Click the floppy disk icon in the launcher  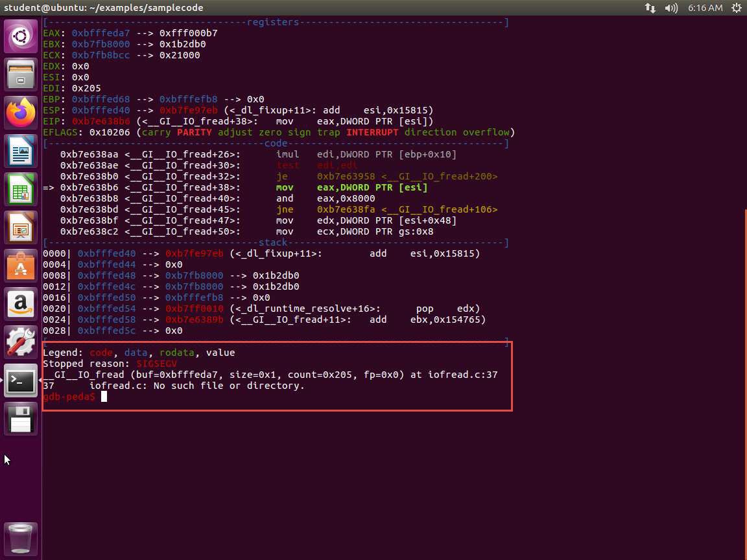coord(21,419)
